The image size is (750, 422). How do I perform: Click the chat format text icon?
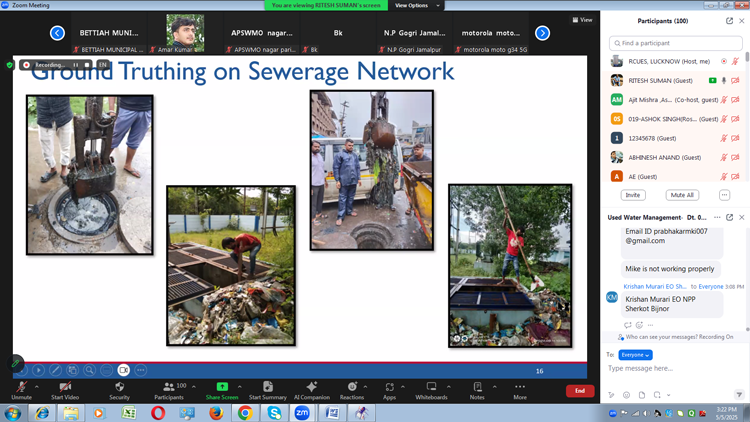click(x=611, y=395)
